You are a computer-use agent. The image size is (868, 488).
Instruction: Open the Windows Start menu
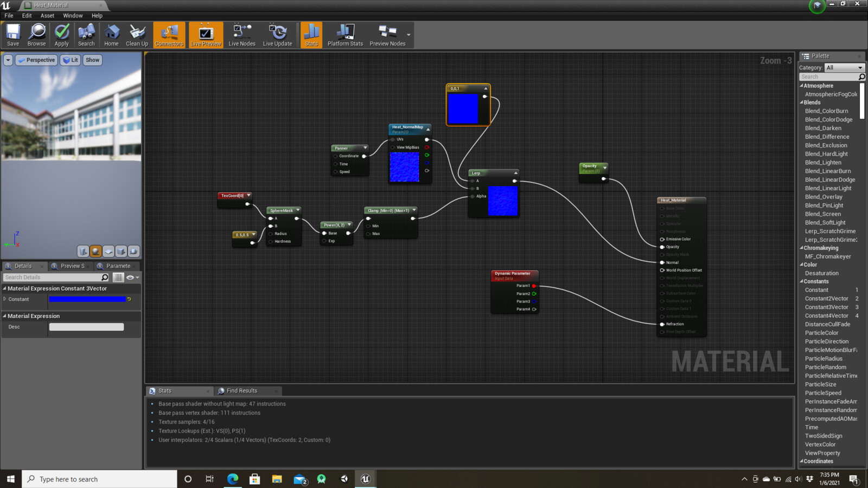click(10, 479)
